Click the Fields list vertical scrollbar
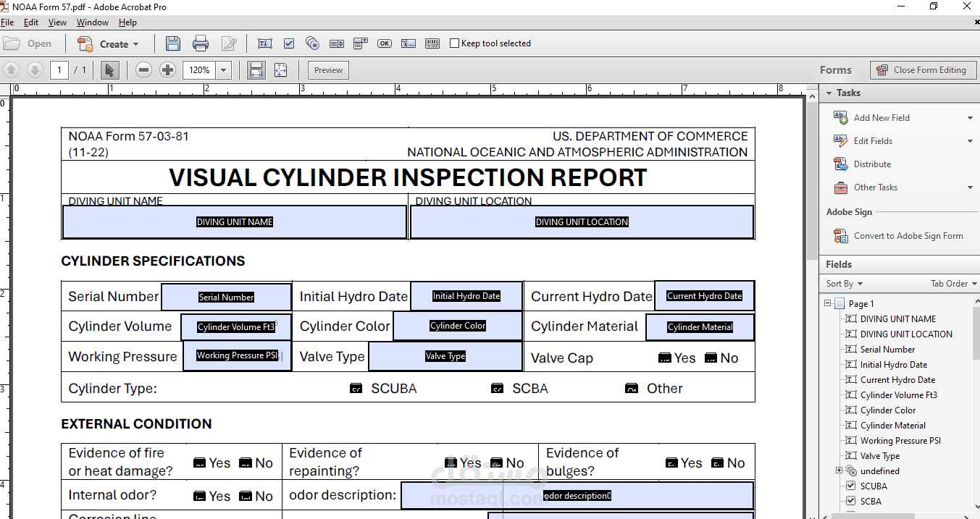 coord(975,332)
